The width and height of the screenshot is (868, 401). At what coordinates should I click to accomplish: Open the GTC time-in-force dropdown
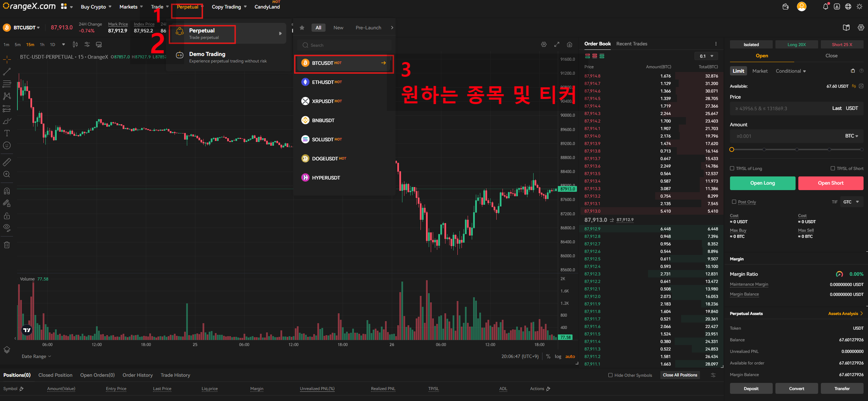point(851,202)
